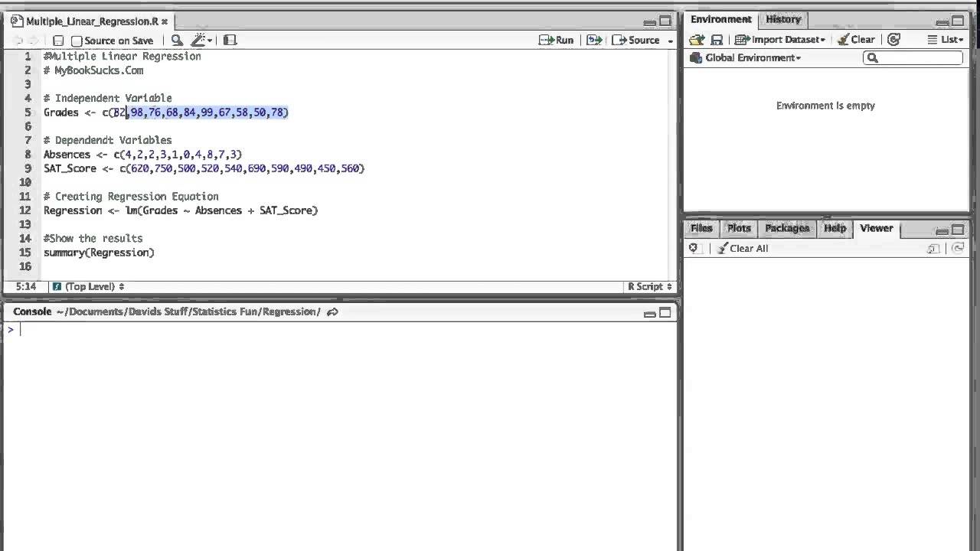Open find and replace magnifier icon

pyautogui.click(x=177, y=41)
